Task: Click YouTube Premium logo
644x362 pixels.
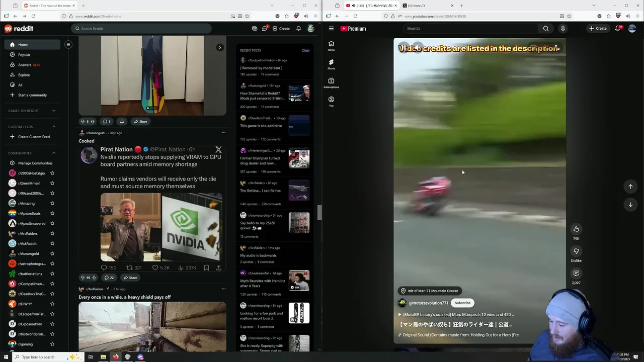Action: click(x=353, y=29)
